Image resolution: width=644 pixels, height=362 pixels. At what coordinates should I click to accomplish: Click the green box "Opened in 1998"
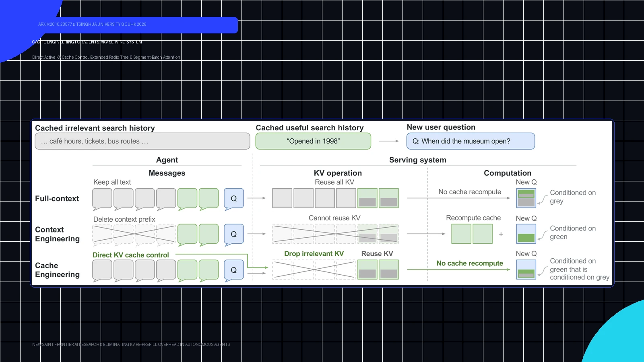click(x=313, y=141)
